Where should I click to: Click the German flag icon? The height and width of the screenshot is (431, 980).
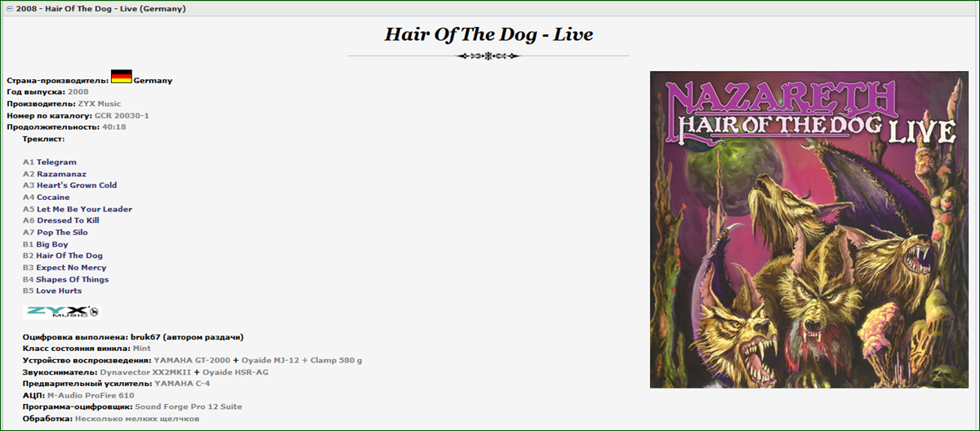click(x=121, y=77)
